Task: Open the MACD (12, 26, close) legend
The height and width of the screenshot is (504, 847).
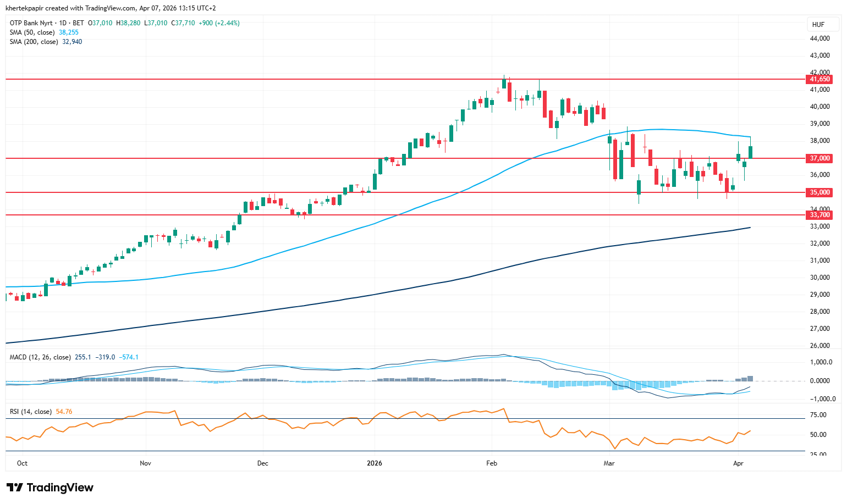Action: 40,357
